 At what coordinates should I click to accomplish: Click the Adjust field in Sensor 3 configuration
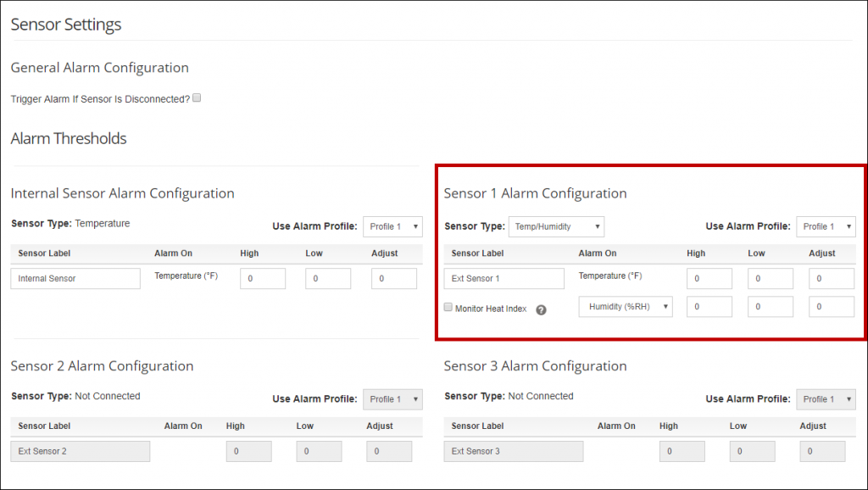pyautogui.click(x=822, y=451)
